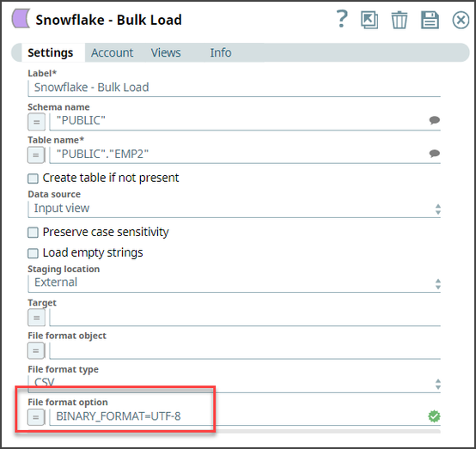Open the Views tab
This screenshot has width=476, height=449.
point(166,52)
